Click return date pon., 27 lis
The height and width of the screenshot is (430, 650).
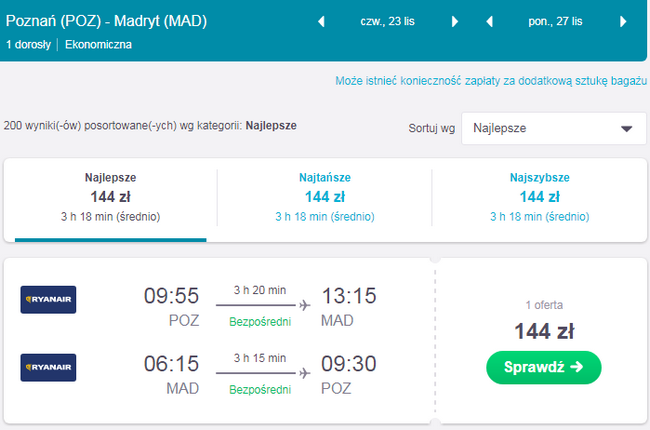tap(557, 22)
